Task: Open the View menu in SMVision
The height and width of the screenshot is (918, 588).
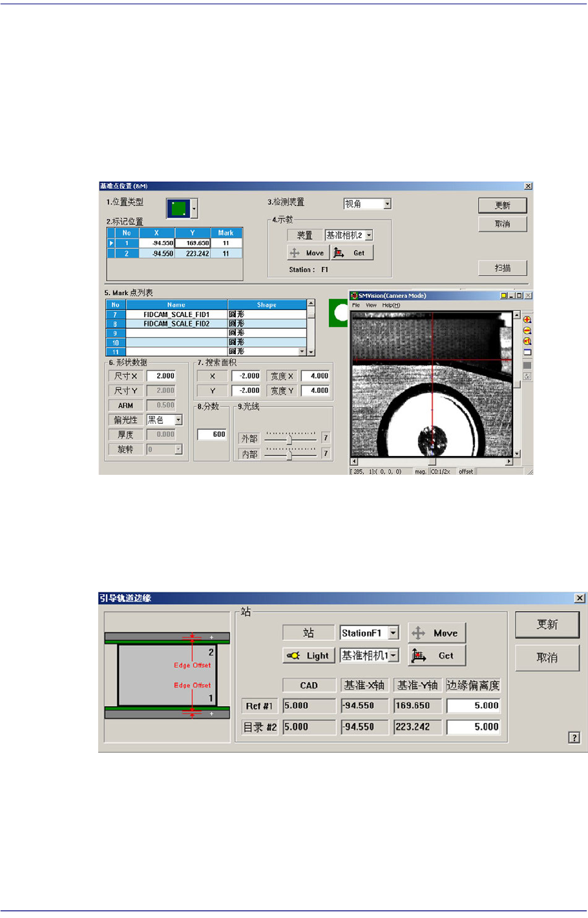Action: pos(371,305)
